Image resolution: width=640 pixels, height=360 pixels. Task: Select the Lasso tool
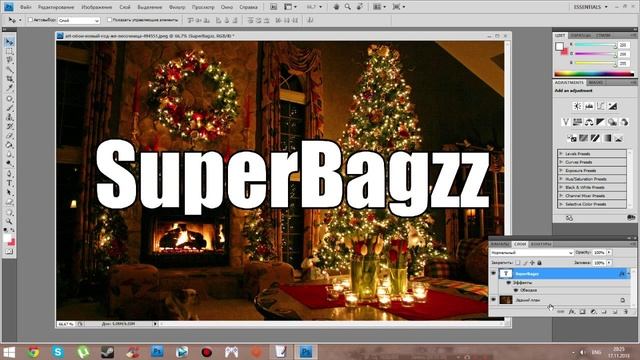pyautogui.click(x=9, y=60)
